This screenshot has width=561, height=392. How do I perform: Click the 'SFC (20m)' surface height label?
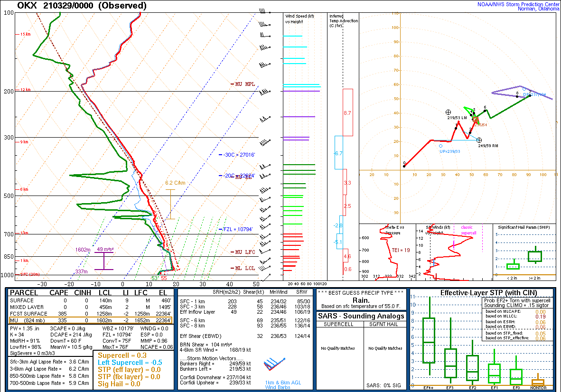[x=30, y=274]
